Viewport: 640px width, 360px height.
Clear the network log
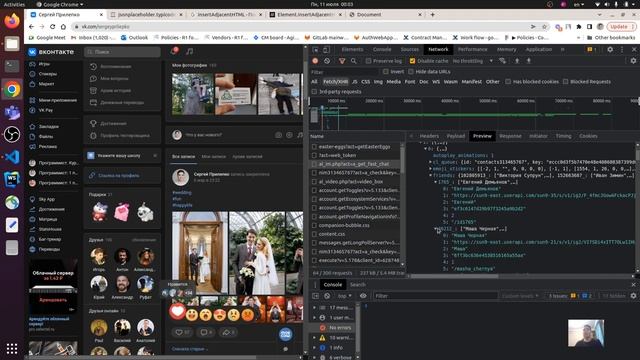327,61
